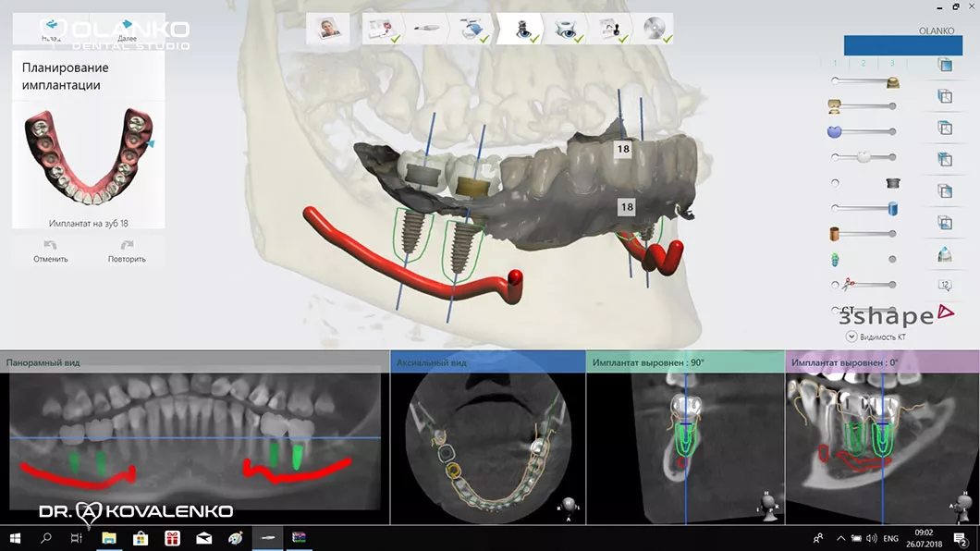Click the Отменить undo button
This screenshot has height=551, width=980.
click(x=51, y=251)
